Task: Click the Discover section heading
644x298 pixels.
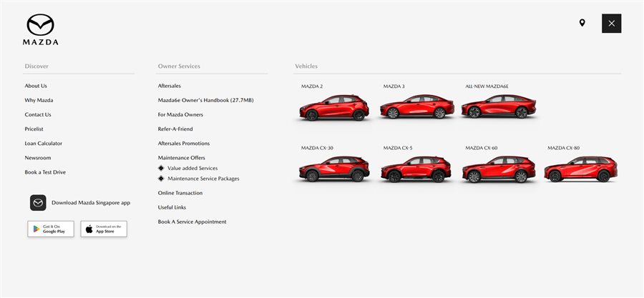Action: 36,66
